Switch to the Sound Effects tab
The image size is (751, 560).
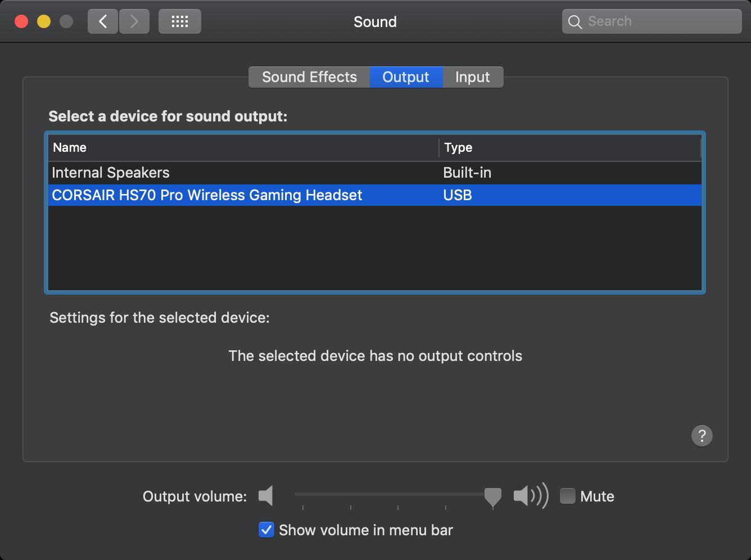[x=309, y=77]
